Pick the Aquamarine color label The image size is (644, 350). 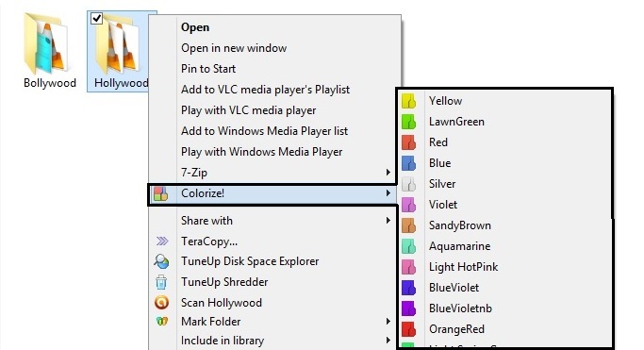(x=459, y=246)
